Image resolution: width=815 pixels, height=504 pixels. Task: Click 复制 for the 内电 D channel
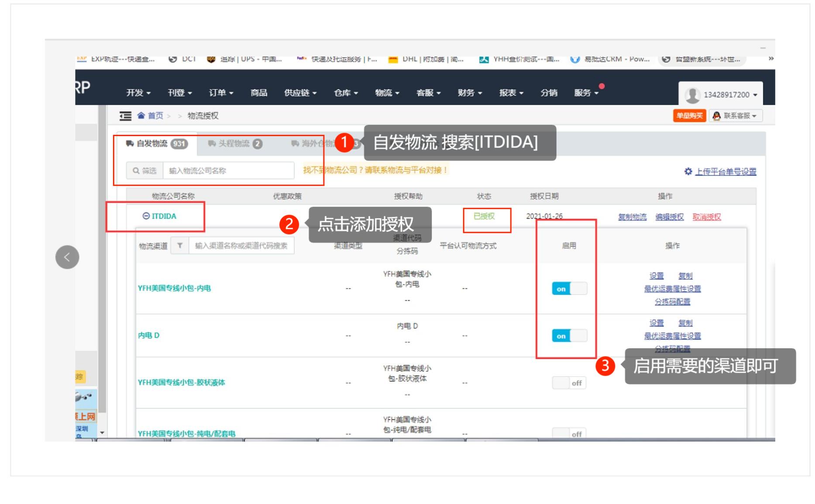pos(685,323)
